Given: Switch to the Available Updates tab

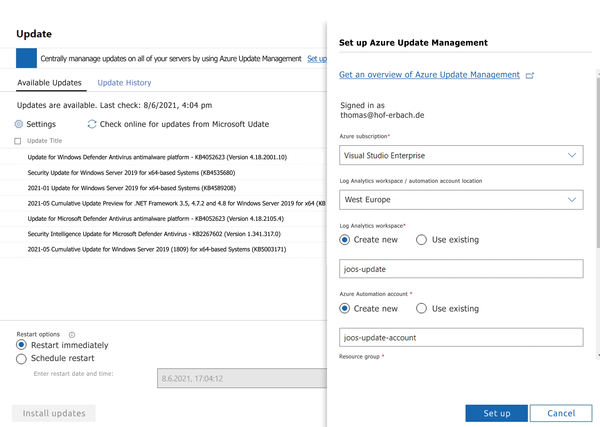Looking at the screenshot, I should tap(50, 83).
